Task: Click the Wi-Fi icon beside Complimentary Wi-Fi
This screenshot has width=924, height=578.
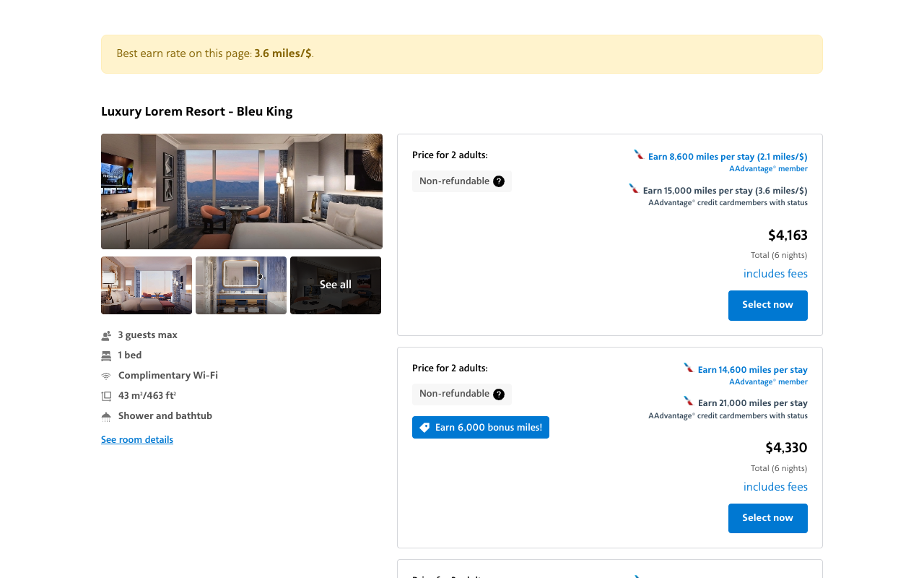Action: (106, 376)
